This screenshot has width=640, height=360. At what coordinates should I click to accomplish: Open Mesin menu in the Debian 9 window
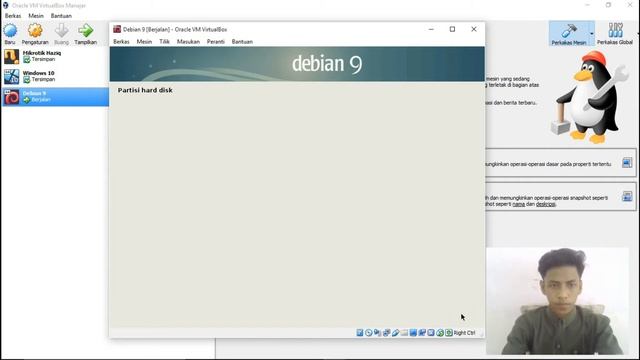pyautogui.click(x=144, y=42)
